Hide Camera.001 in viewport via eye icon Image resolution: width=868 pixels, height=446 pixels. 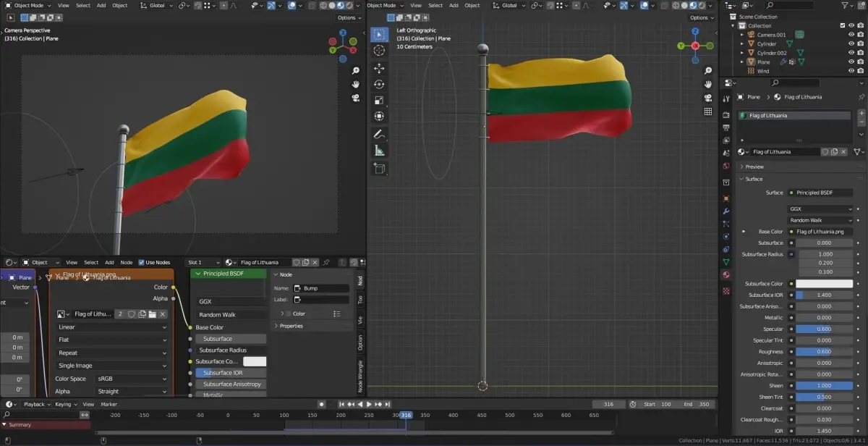click(851, 35)
